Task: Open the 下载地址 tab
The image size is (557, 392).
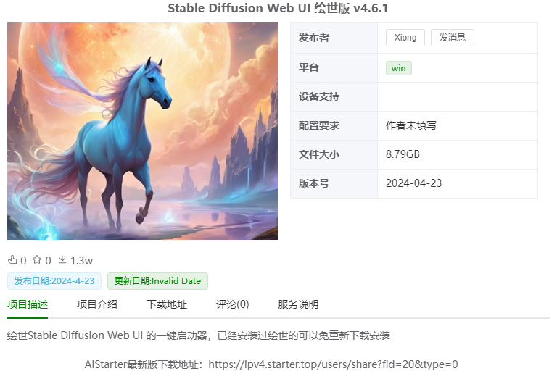Action: click(x=167, y=304)
